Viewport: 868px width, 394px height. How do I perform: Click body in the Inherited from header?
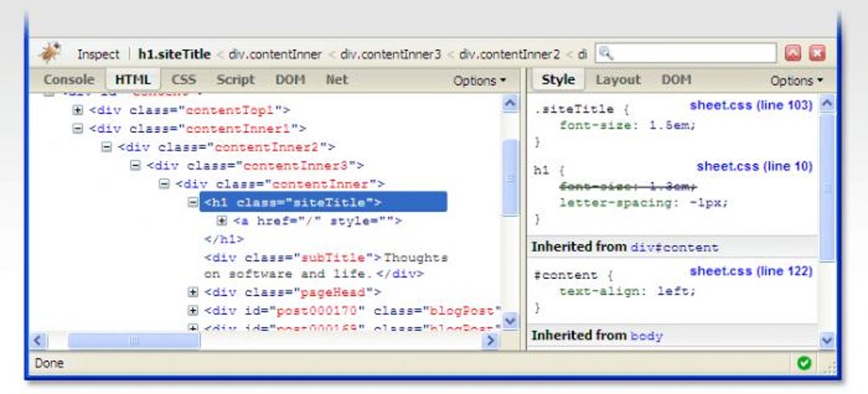(x=647, y=336)
